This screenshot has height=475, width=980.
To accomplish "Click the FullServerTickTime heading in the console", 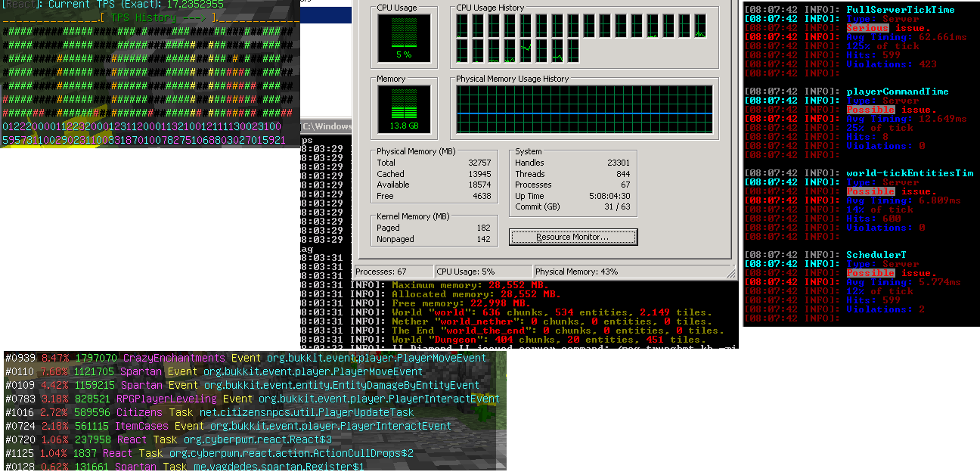I will pyautogui.click(x=889, y=10).
